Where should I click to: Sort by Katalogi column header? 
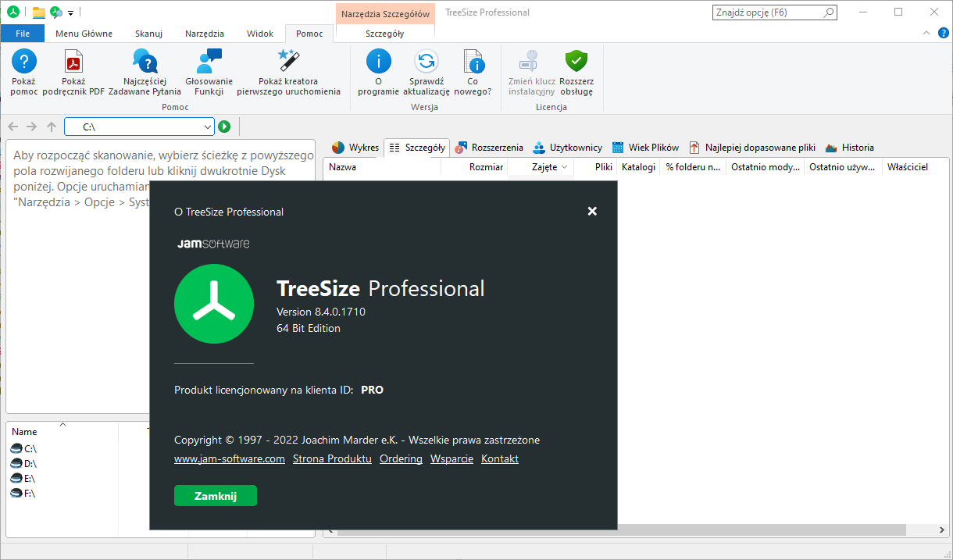coord(638,167)
